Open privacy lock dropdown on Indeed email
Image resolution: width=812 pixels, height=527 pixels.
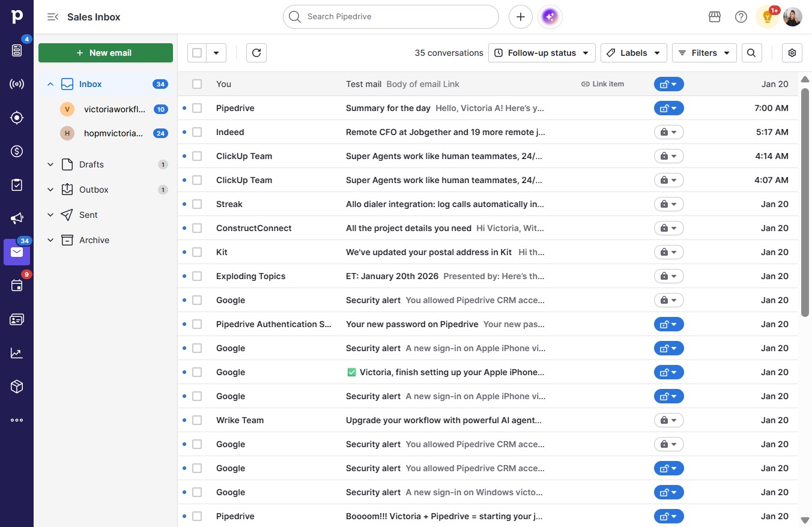point(668,132)
